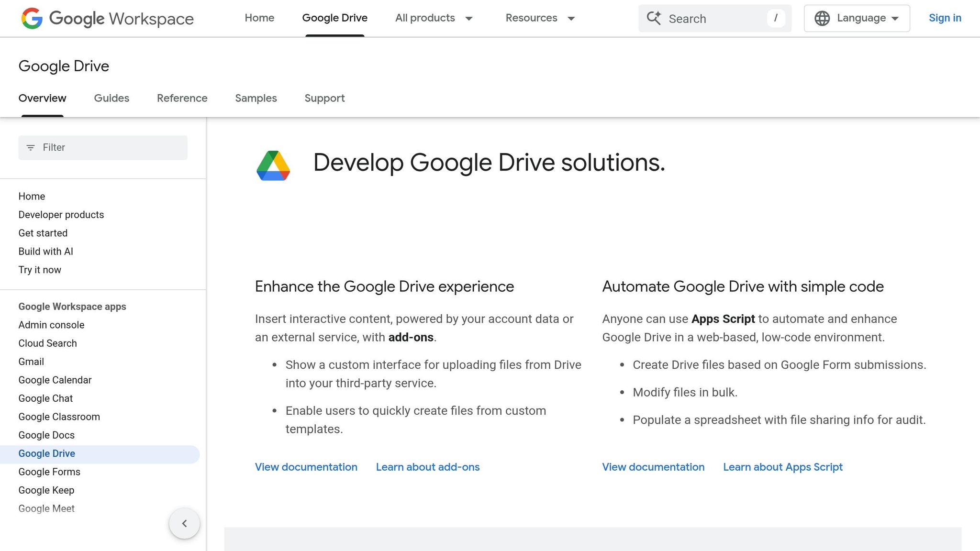Click the filter icon in the sidebar
The image size is (980, 551).
(31, 147)
